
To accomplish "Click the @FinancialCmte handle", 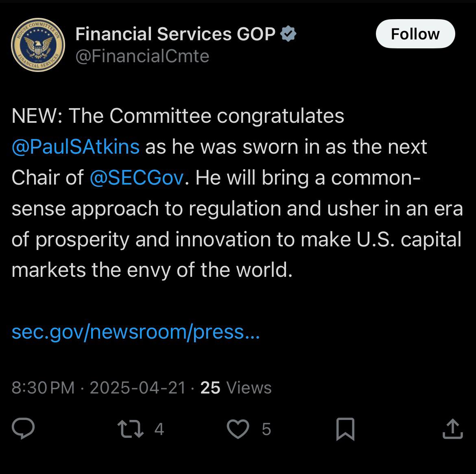I will [142, 56].
